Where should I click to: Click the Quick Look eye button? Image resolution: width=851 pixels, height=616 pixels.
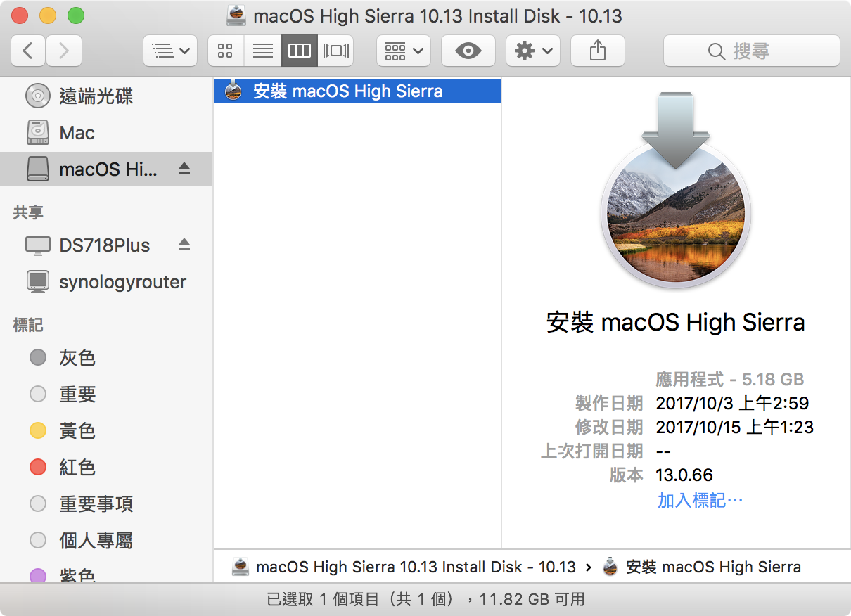[468, 51]
